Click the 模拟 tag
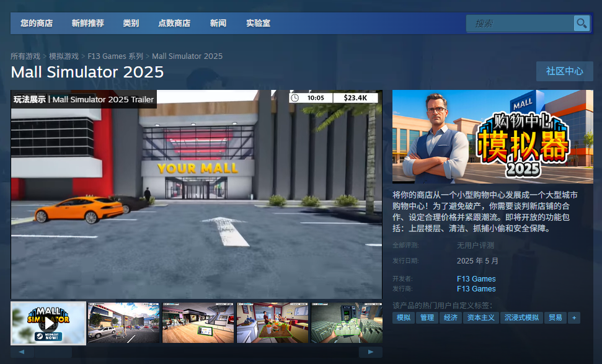The height and width of the screenshot is (364, 602). (404, 317)
